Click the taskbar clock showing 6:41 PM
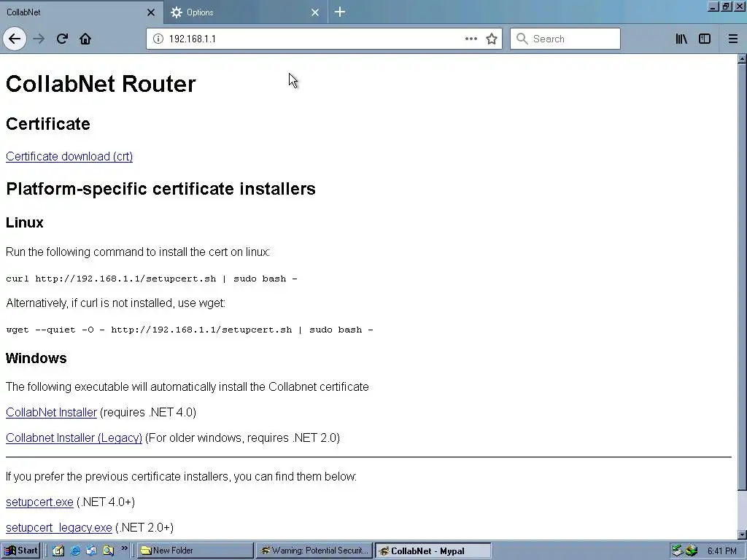Screen dimensions: 747x560 point(722,551)
